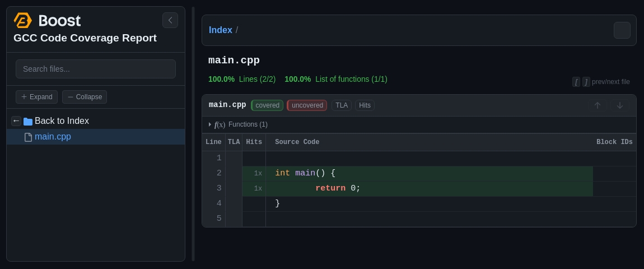
Task: Click the TLA column header
Action: point(234,142)
